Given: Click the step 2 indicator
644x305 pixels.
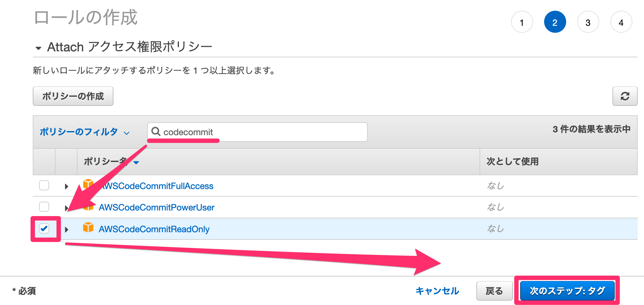Looking at the screenshot, I should (555, 22).
